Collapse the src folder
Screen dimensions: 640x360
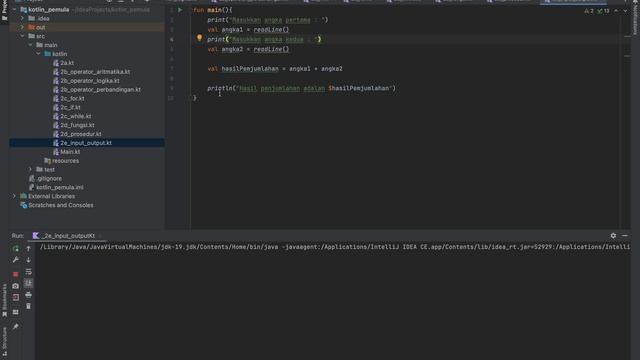(22, 36)
